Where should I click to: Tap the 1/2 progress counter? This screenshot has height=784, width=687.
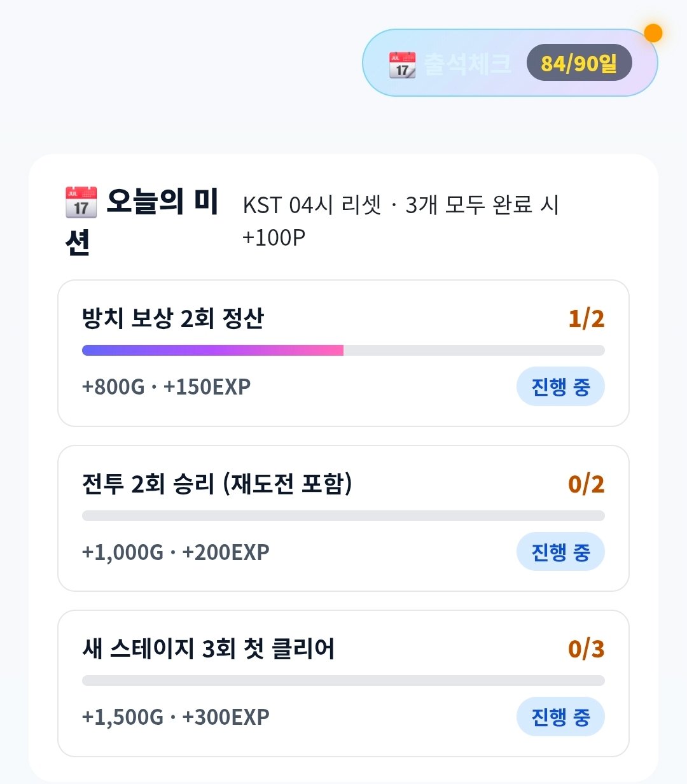[x=586, y=318]
